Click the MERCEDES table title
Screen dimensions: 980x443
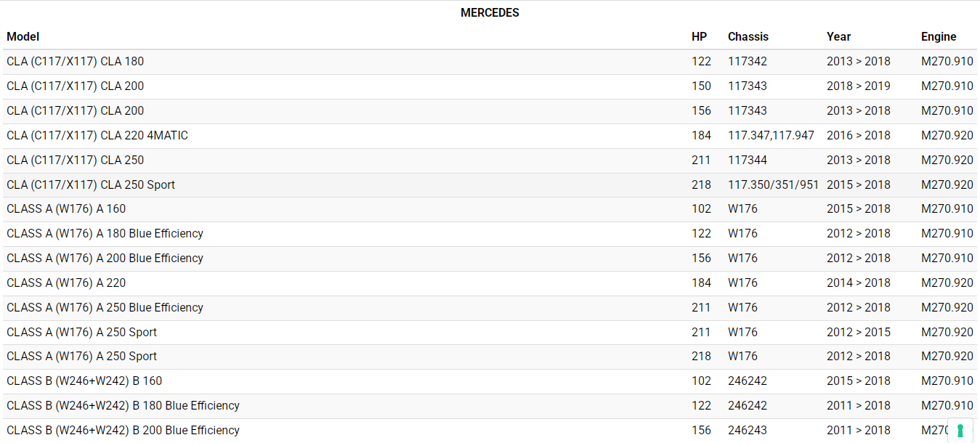pos(490,12)
